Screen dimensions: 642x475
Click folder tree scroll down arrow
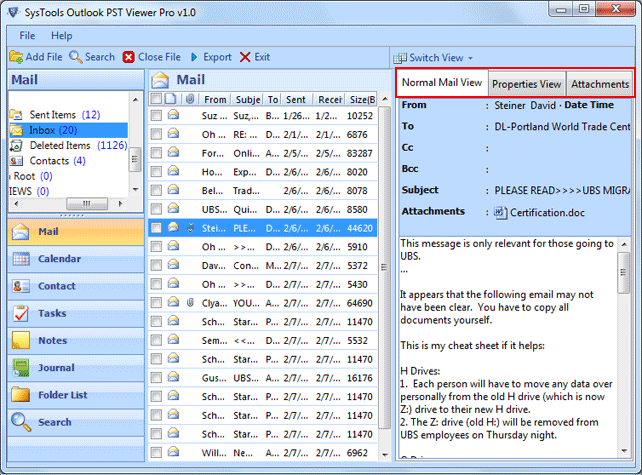coord(136,190)
